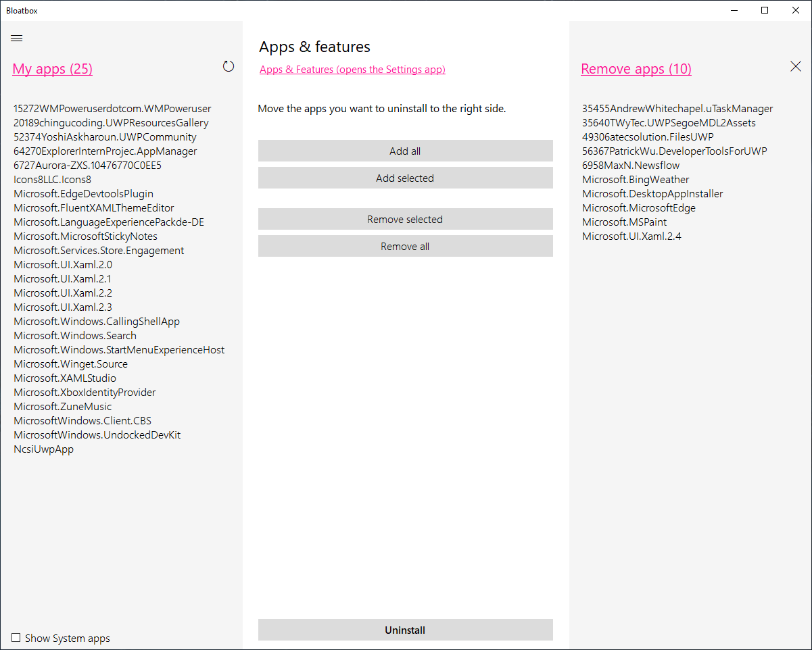The width and height of the screenshot is (812, 650).
Task: Click the My apps (25) heading link
Action: point(52,69)
